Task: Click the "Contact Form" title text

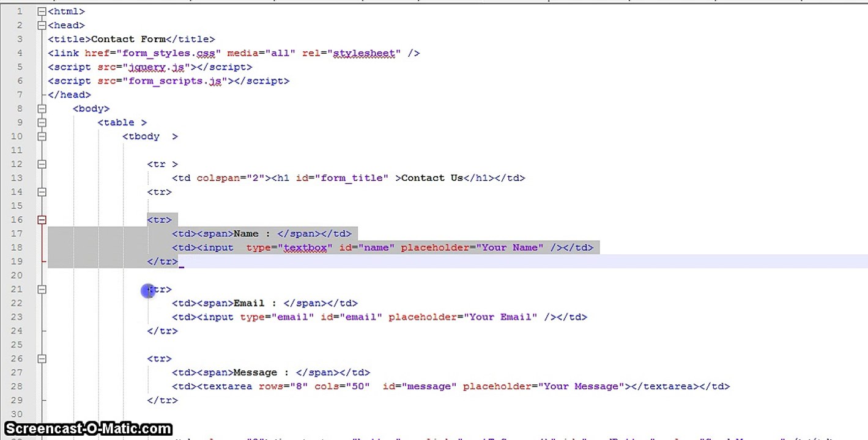Action: tap(128, 39)
